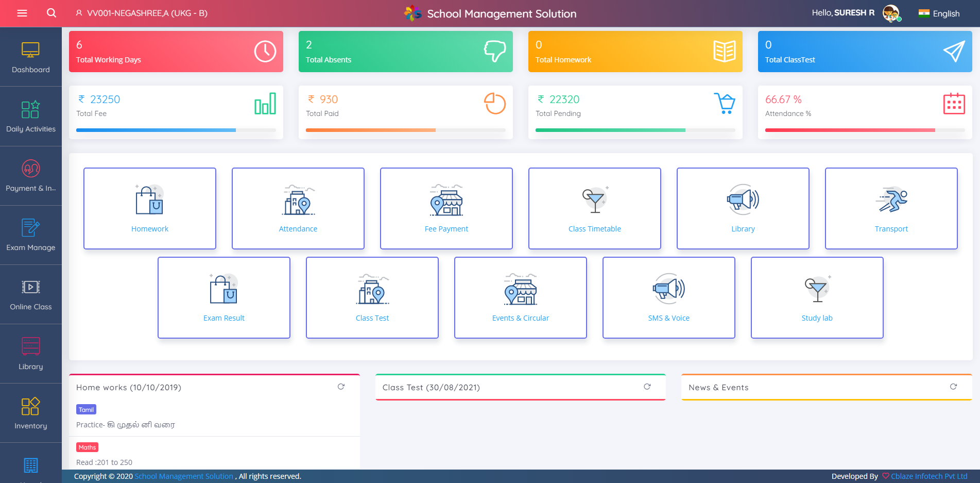This screenshot has width=980, height=483.
Task: Open the Attendance tile
Action: tap(298, 208)
